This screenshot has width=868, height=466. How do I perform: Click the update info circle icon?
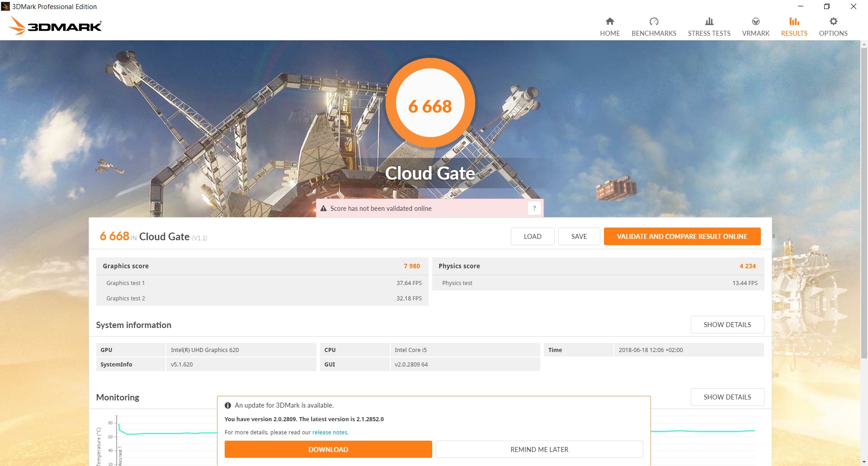click(x=228, y=405)
